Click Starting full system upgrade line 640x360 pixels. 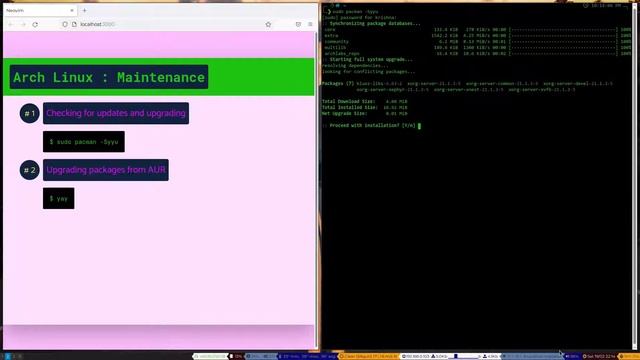[368, 60]
